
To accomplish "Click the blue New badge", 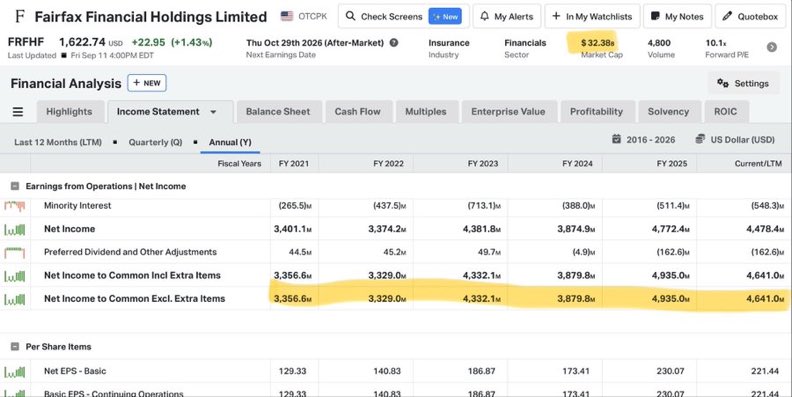I will point(445,17).
